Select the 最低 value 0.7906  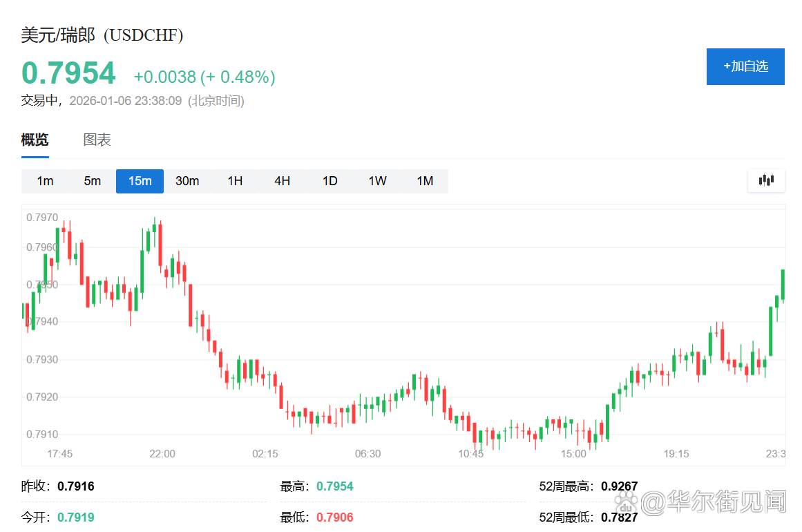tap(334, 517)
